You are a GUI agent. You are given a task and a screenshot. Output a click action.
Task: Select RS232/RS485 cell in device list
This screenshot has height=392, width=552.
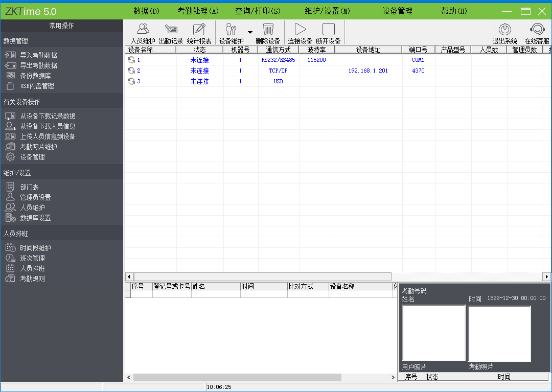coord(278,60)
